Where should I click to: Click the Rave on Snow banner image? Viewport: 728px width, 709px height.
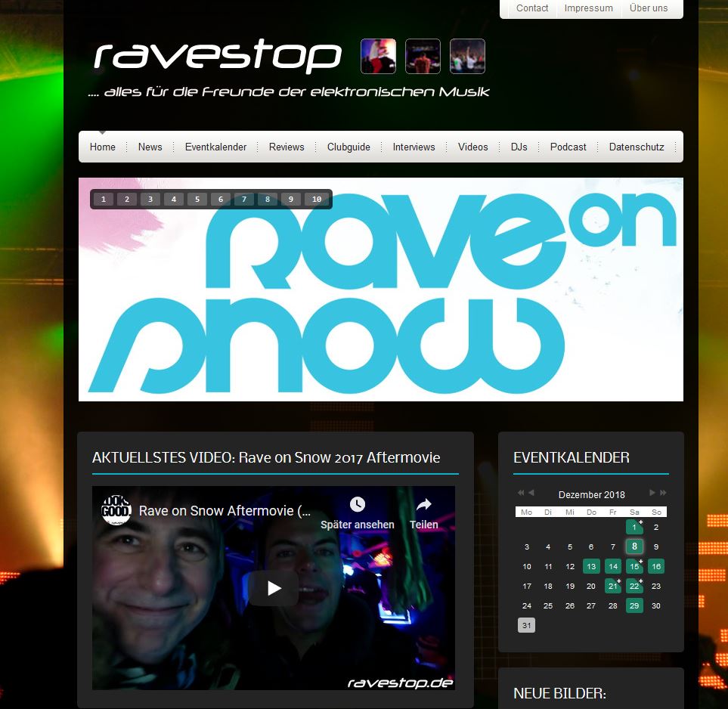(380, 302)
